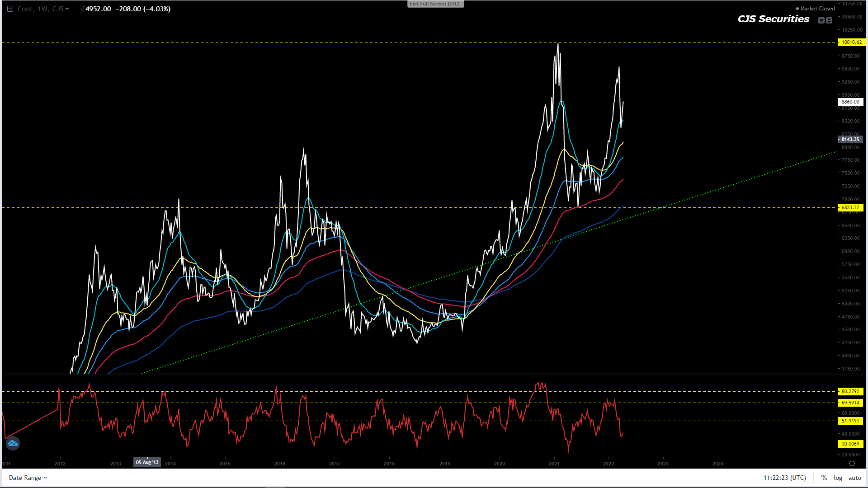This screenshot has width=868, height=488.
Task: Click the 30.0069 RSI level label
Action: (x=850, y=444)
